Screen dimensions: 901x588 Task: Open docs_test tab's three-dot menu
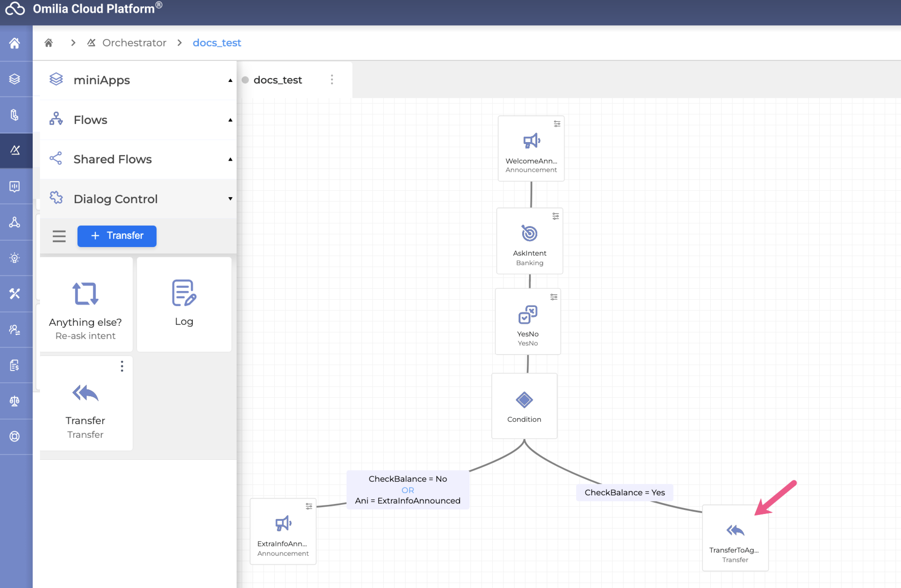(x=332, y=79)
